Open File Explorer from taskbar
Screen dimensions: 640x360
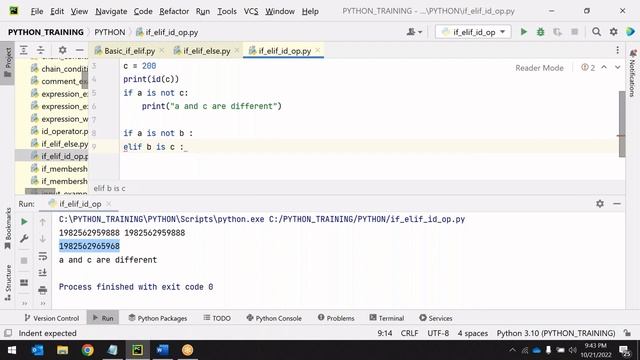pos(62,350)
